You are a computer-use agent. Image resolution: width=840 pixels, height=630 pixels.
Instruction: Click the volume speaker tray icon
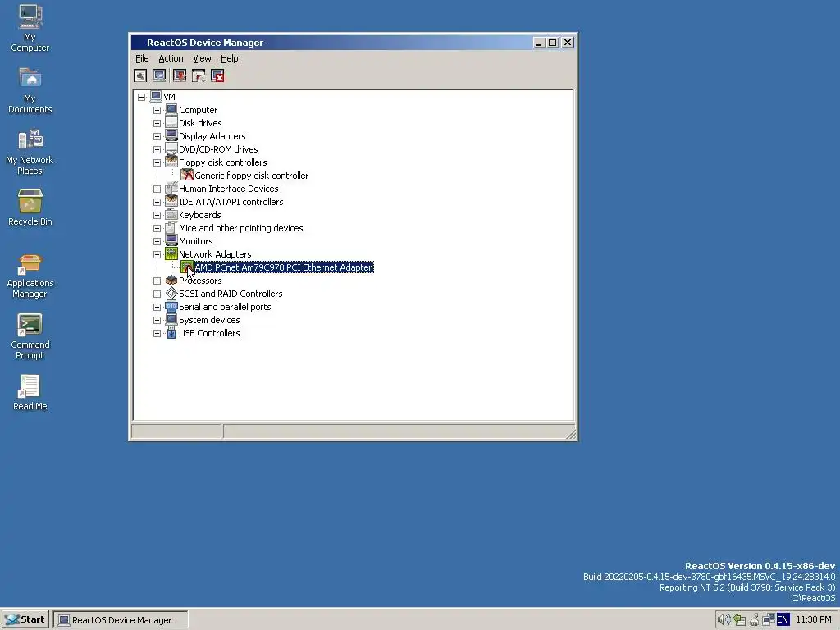pos(724,620)
